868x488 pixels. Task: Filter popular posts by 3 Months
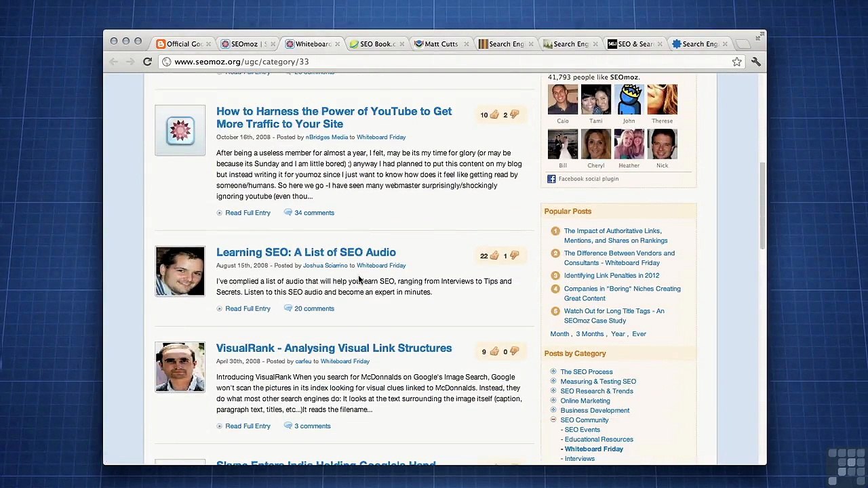pyautogui.click(x=590, y=334)
